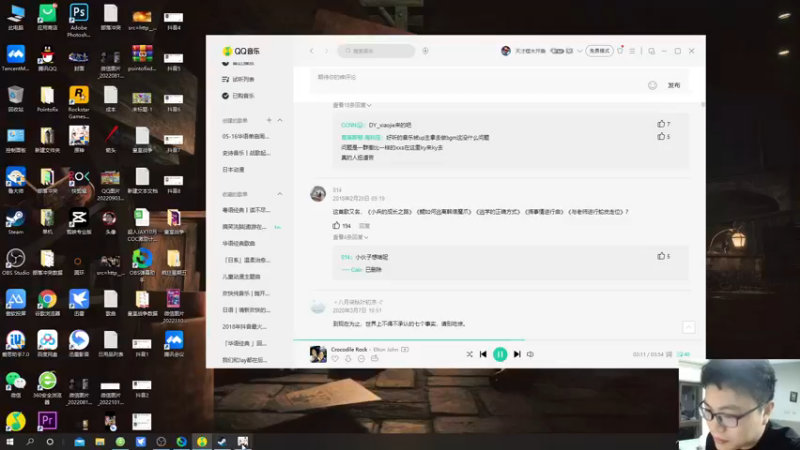Click the MV badge beside Elton John

click(x=405, y=349)
